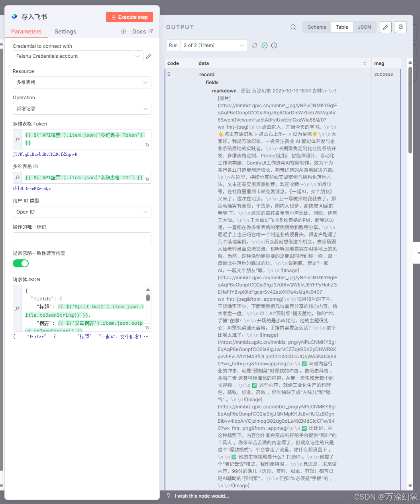Click the output info icon
This screenshot has width=420, height=504.
tap(274, 45)
